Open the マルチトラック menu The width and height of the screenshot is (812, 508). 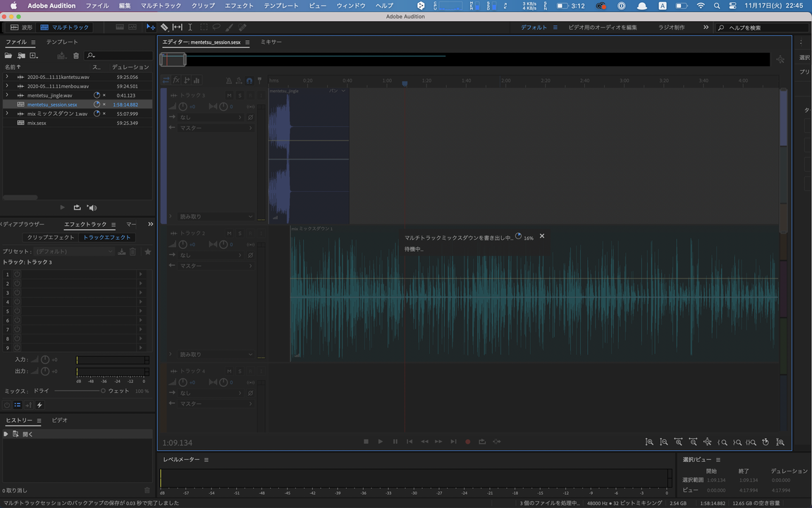point(161,6)
